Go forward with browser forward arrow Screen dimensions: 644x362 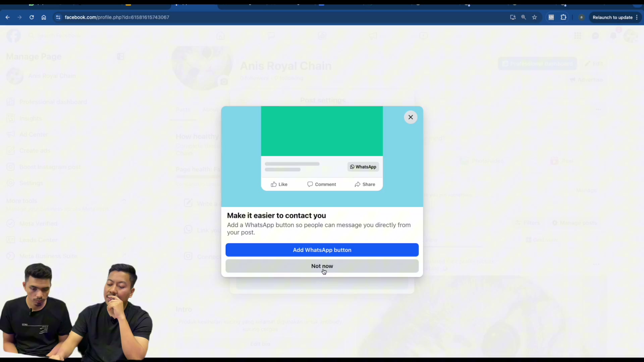[19, 17]
